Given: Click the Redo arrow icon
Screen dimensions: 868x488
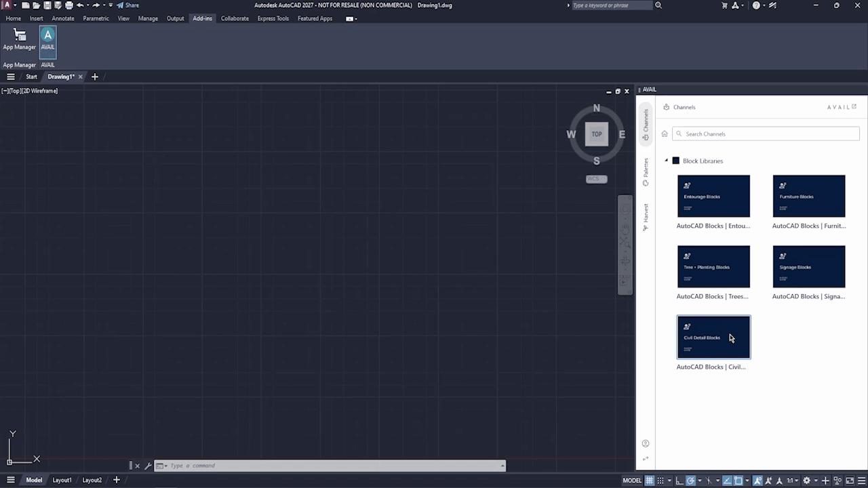Looking at the screenshot, I should [x=96, y=5].
